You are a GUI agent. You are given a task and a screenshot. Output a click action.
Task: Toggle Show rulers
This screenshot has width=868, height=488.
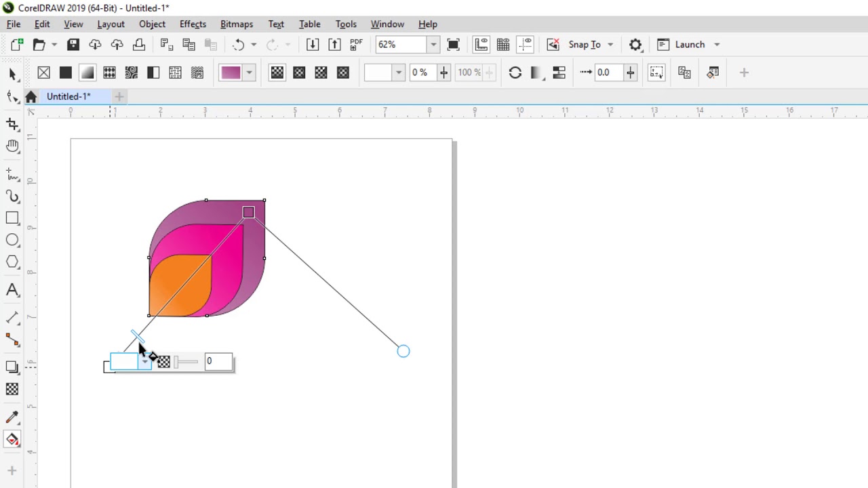pyautogui.click(x=481, y=45)
